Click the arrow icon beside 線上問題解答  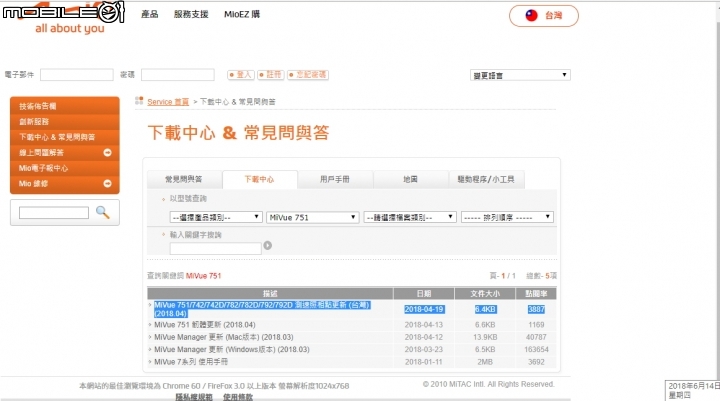(107, 152)
